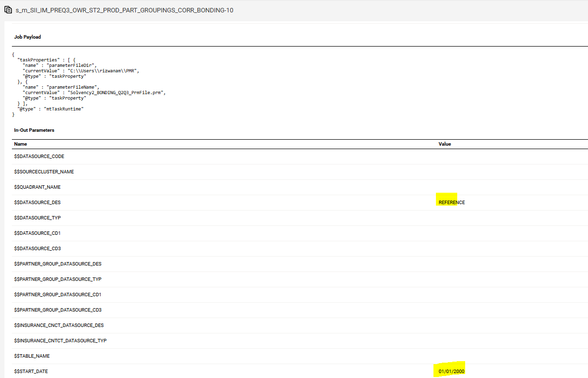Select the $$DATASOURCE_CD3 parameter
588x378 pixels.
tap(37, 249)
